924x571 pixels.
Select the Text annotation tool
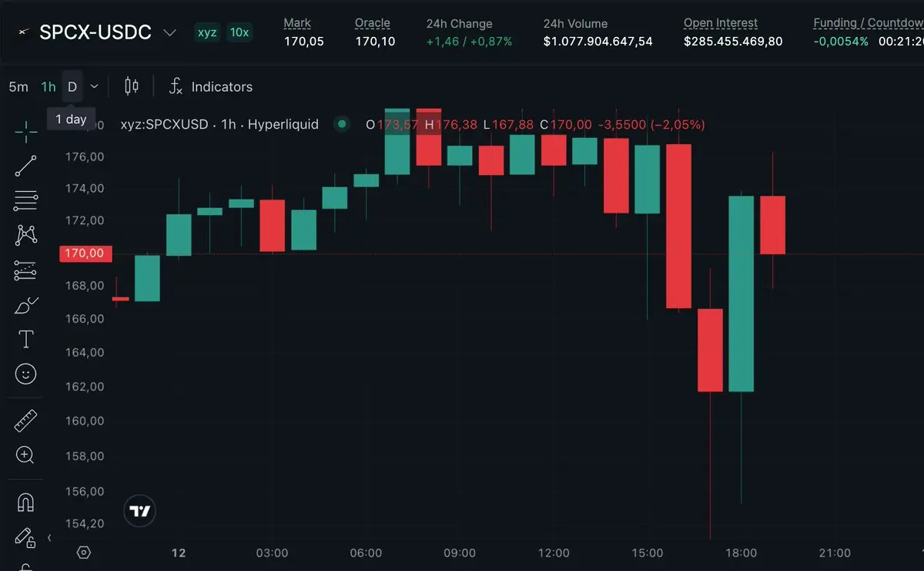25,339
